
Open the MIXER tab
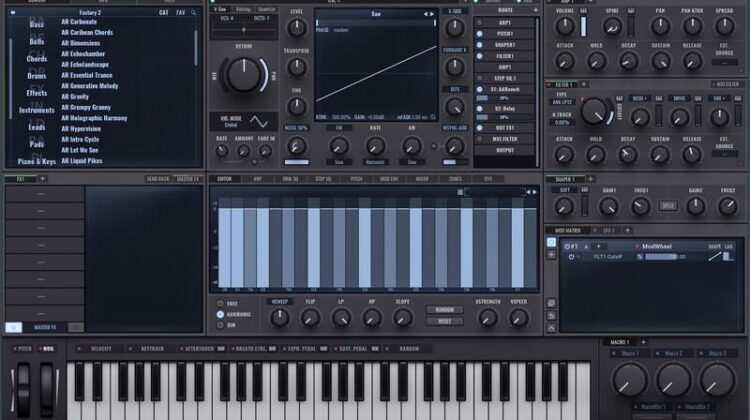pyautogui.click(x=422, y=179)
